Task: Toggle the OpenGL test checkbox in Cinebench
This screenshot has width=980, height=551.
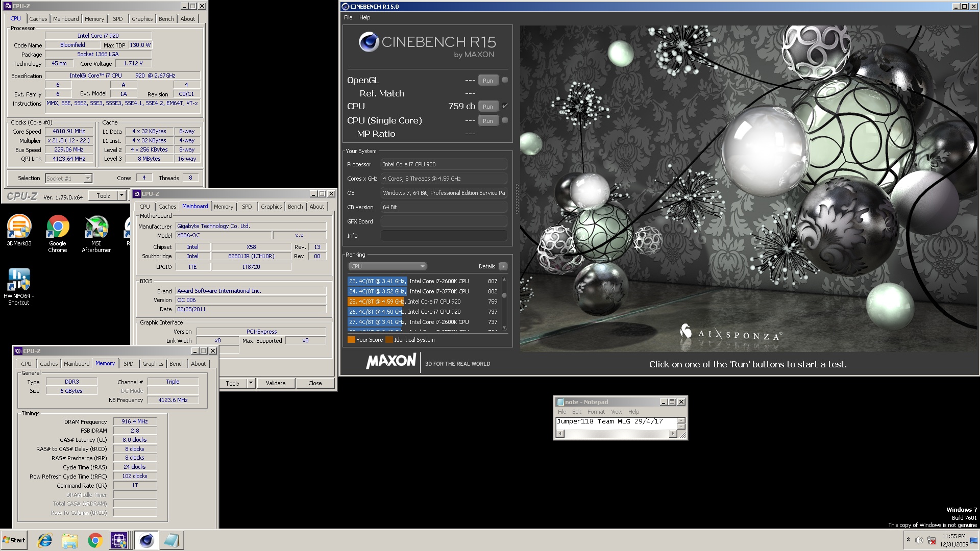Action: click(x=505, y=80)
